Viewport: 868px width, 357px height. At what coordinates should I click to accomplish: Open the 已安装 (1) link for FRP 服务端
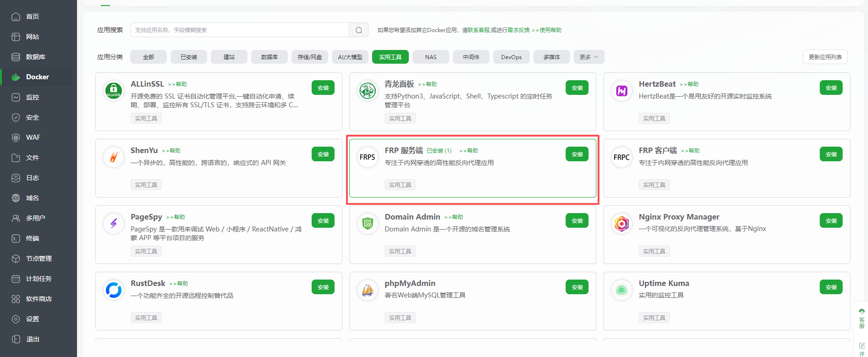click(439, 151)
